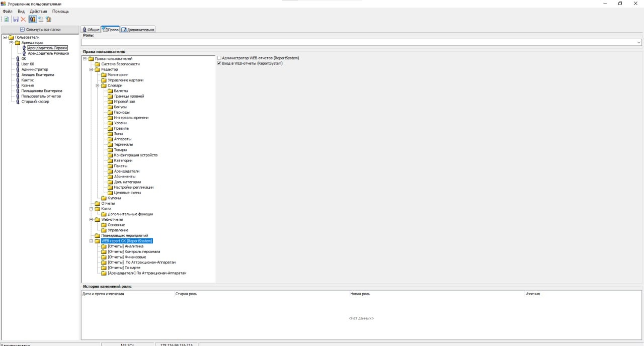Collapse the Web-отчеты node
This screenshot has height=346, width=644.
[91, 219]
